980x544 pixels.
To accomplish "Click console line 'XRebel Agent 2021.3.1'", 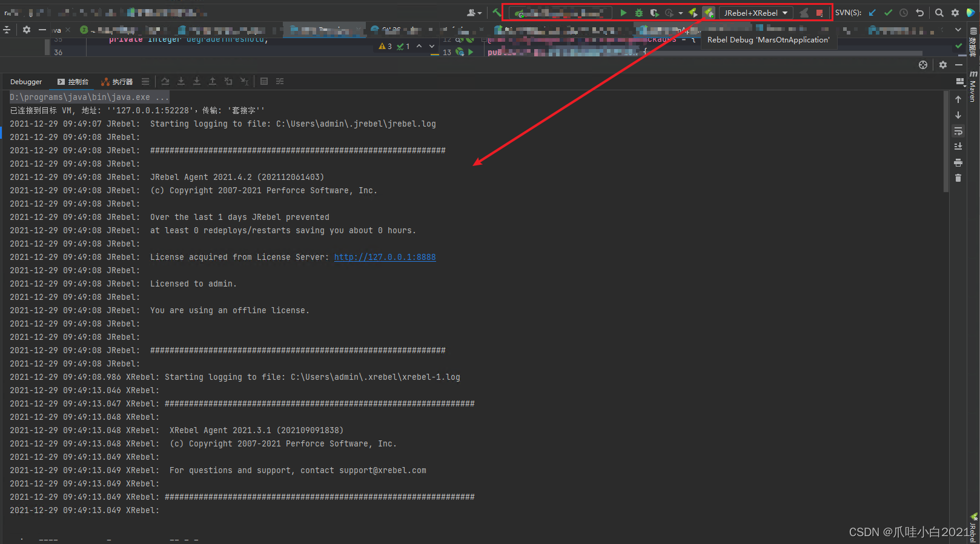I will (x=220, y=430).
